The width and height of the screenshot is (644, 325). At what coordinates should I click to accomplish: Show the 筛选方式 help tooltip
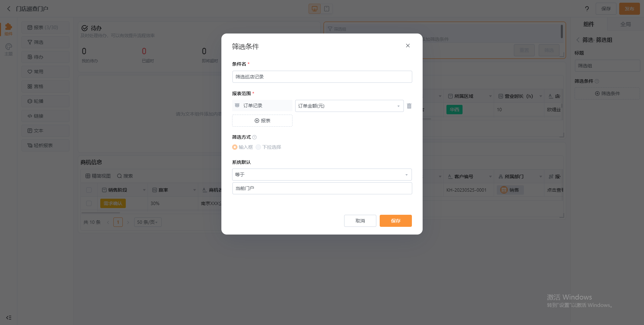pyautogui.click(x=255, y=137)
